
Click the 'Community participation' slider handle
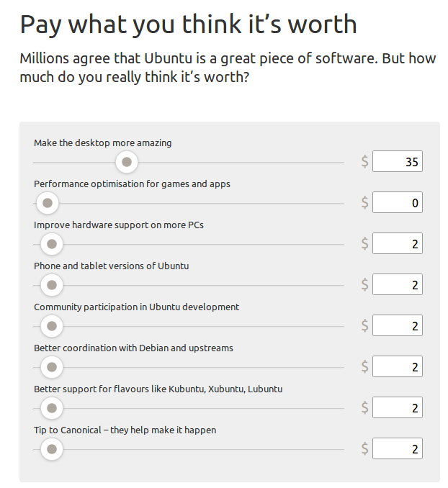coord(50,326)
